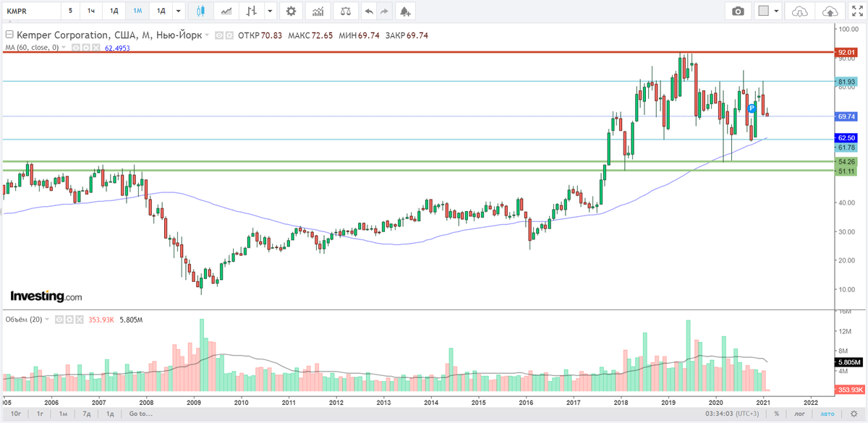The width and height of the screenshot is (868, 423).
Task: Take a chart snapshot with camera
Action: coord(738,11)
